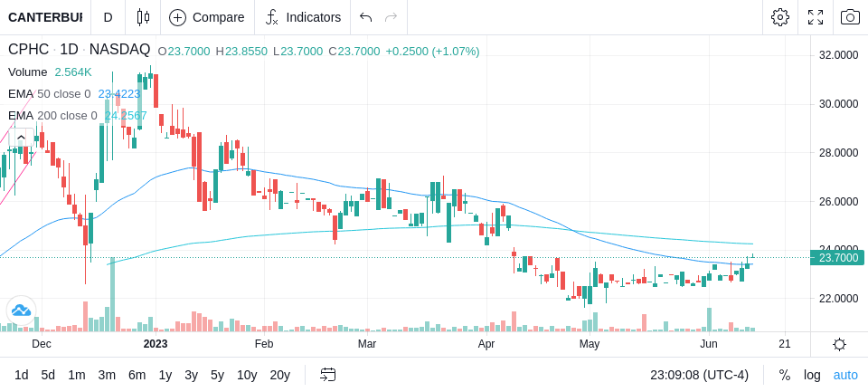
Task: Click the 23.7000 current price label
Action: 838,257
